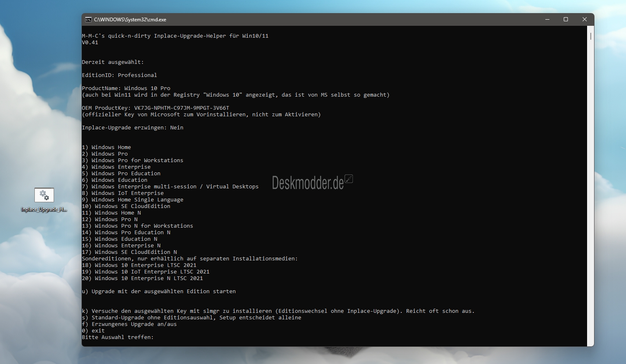Minimize the cmd.exe window
Viewport: 626px width, 364px height.
pos(547,20)
